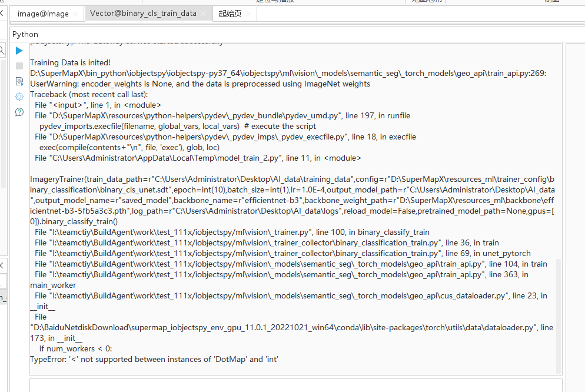This screenshot has width=585, height=392.
Task: Click the Python output vertical scrollbar
Action: pyautogui.click(x=559, y=315)
